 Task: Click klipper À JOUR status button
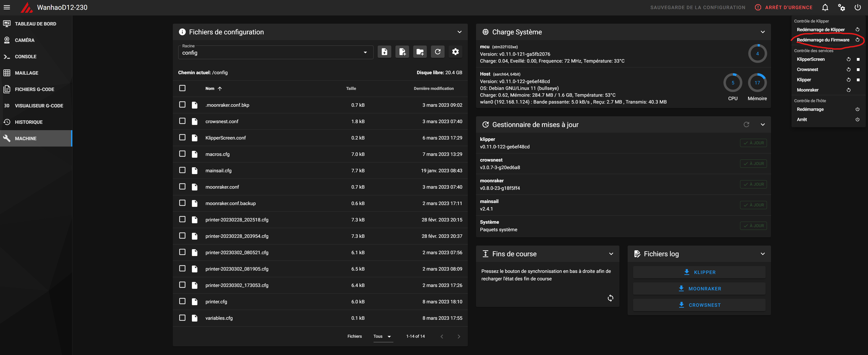tap(753, 143)
